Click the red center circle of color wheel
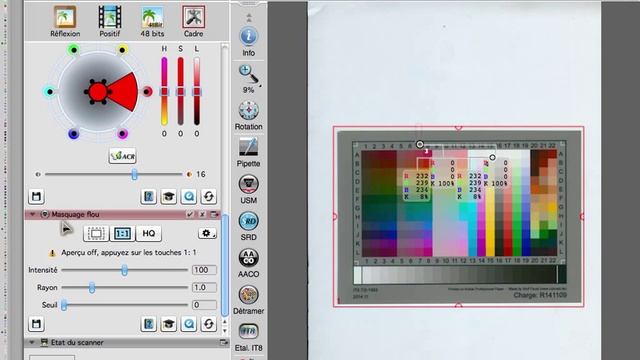The height and width of the screenshot is (360, 640). click(98, 92)
